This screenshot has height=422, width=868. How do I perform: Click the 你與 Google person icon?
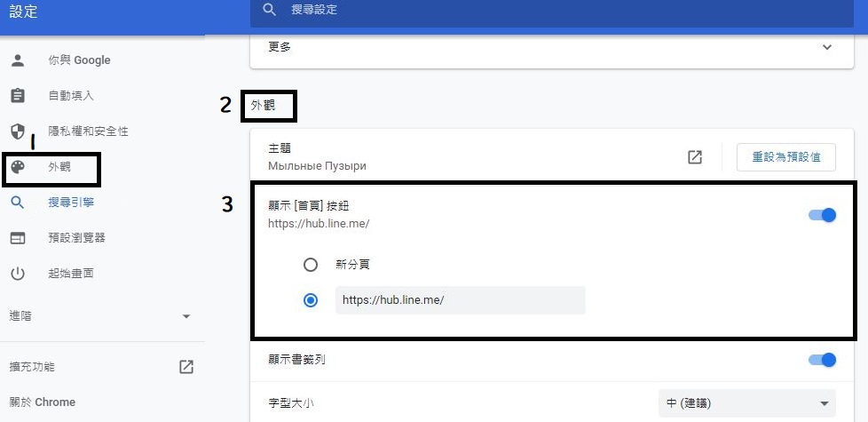pyautogui.click(x=18, y=60)
